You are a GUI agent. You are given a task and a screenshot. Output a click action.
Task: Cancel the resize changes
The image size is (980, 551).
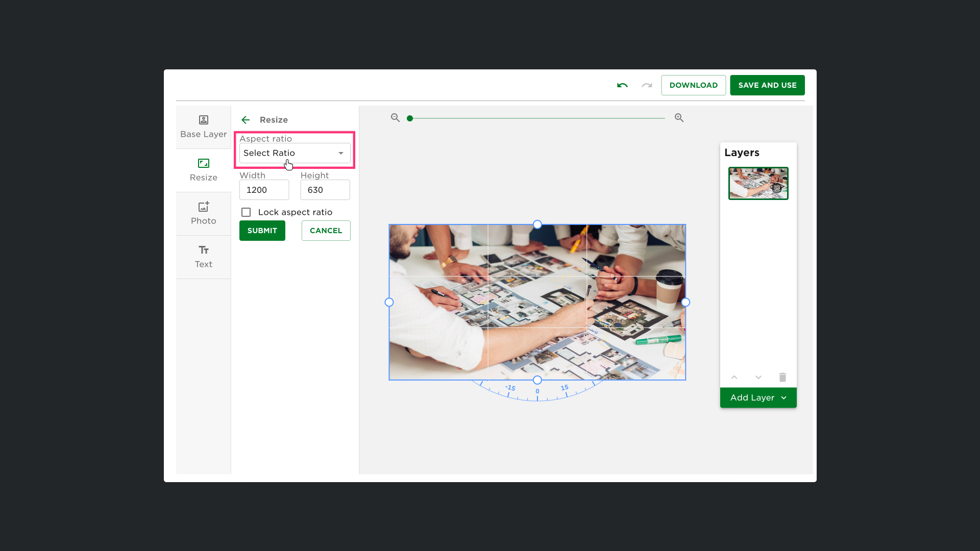pos(326,231)
